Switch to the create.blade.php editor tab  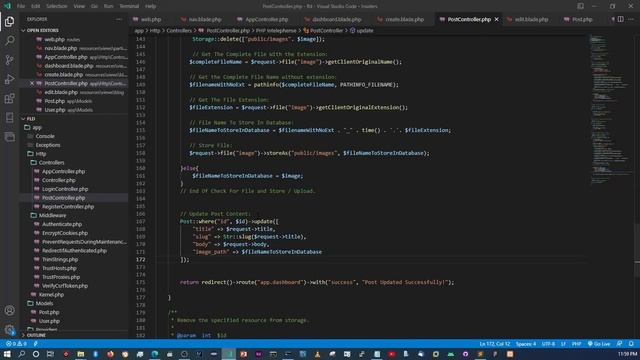pos(404,19)
